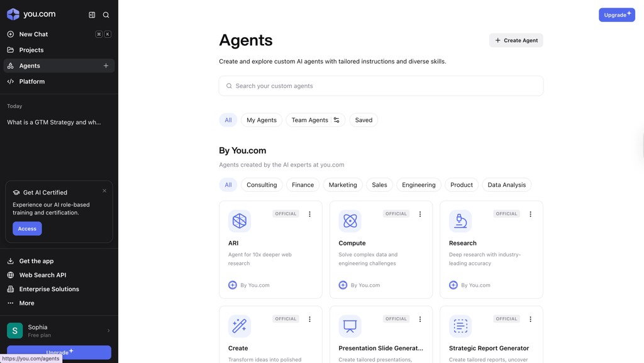Click the Sophia avatar icon
Image resolution: width=644 pixels, height=363 pixels.
click(x=15, y=330)
